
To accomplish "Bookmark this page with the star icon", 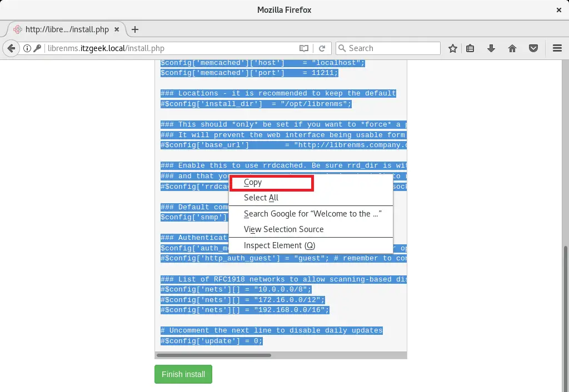I will point(452,48).
